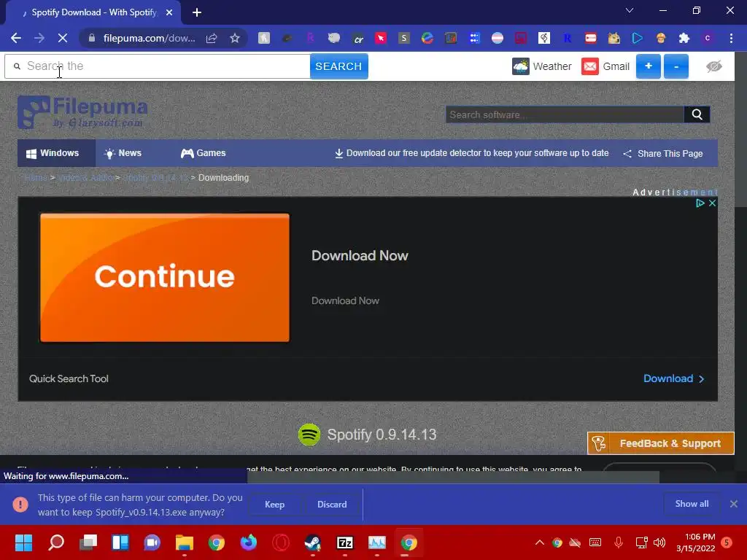Click the browser back arrow
The image size is (747, 560).
click(16, 38)
